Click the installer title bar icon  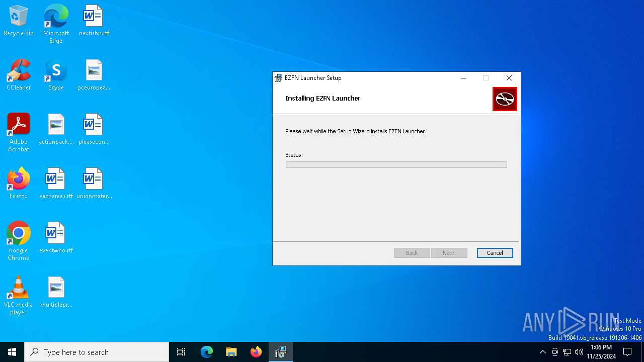pos(278,78)
